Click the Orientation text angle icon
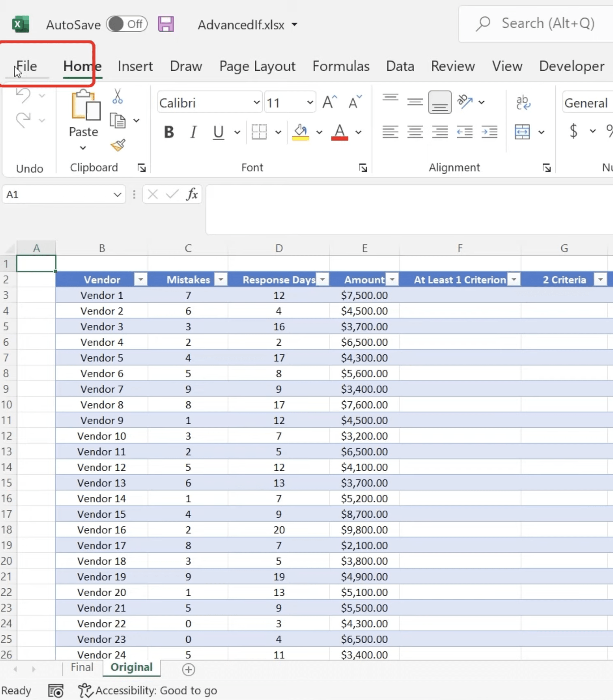This screenshot has height=700, width=613. (465, 102)
